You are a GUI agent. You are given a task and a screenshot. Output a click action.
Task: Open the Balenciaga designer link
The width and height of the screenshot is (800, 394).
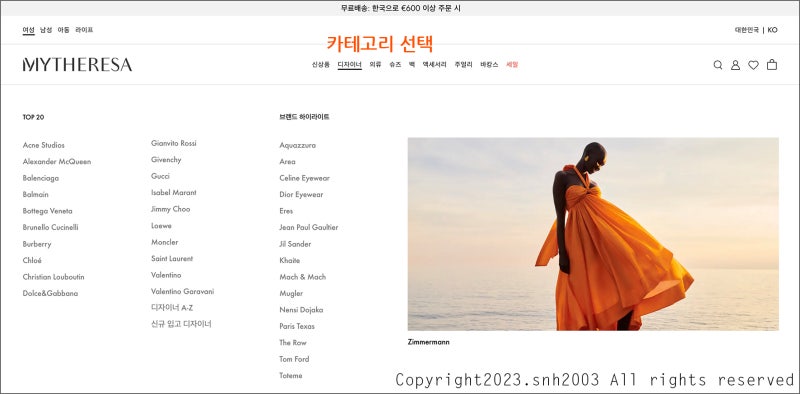(41, 178)
